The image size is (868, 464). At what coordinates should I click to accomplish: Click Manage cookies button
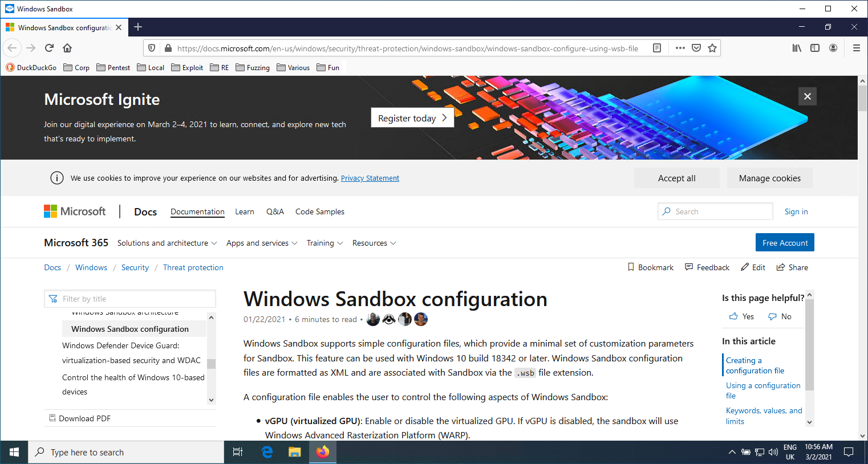pyautogui.click(x=770, y=178)
